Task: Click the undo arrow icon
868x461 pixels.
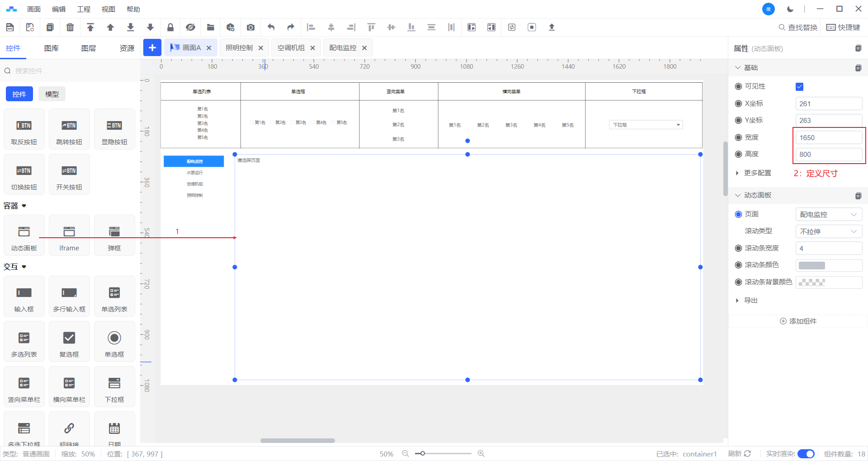Action: pos(271,27)
